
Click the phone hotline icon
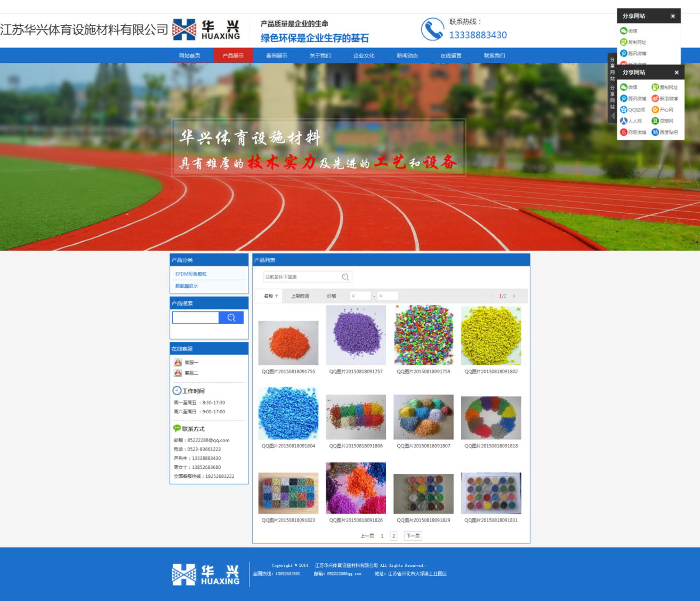pos(432,29)
